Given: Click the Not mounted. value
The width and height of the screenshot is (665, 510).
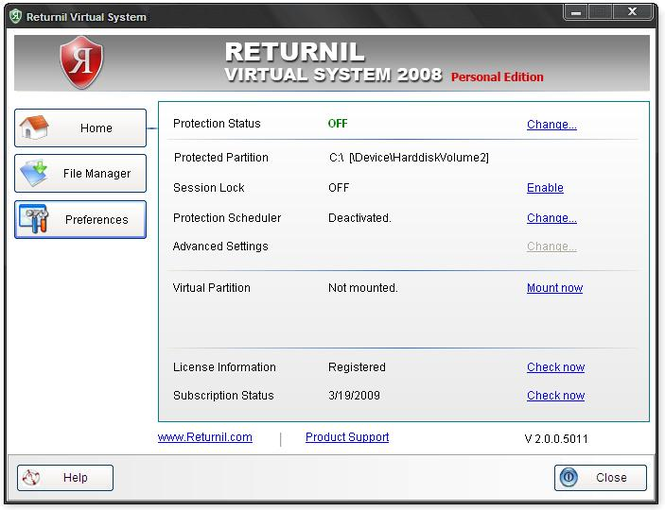Looking at the screenshot, I should tap(363, 288).
